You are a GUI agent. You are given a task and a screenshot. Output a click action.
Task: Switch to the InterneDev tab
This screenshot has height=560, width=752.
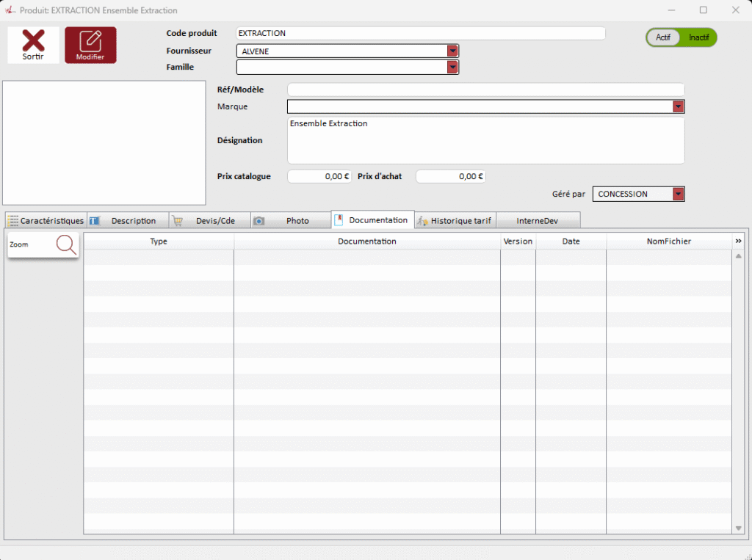pyautogui.click(x=538, y=220)
